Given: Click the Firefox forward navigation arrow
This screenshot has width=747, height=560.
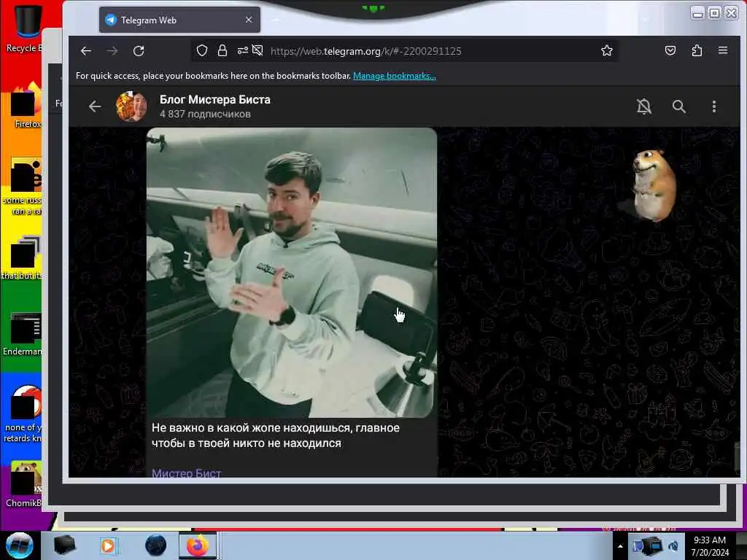Looking at the screenshot, I should [112, 51].
